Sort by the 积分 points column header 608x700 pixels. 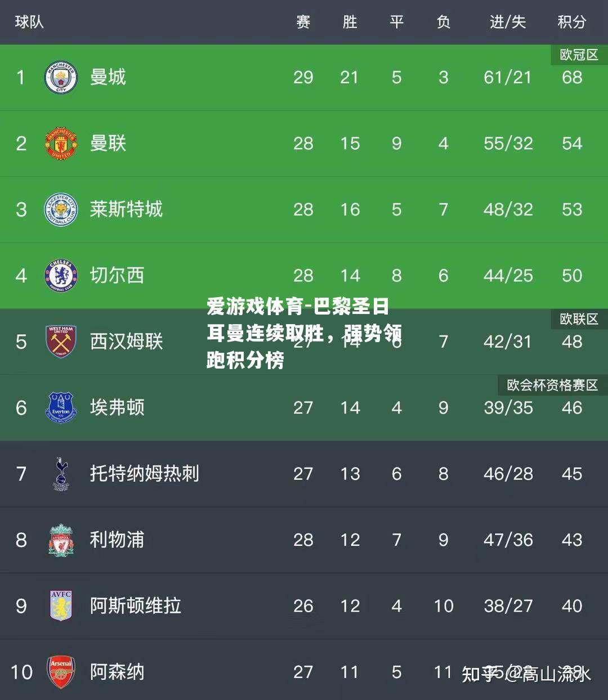coord(572,22)
